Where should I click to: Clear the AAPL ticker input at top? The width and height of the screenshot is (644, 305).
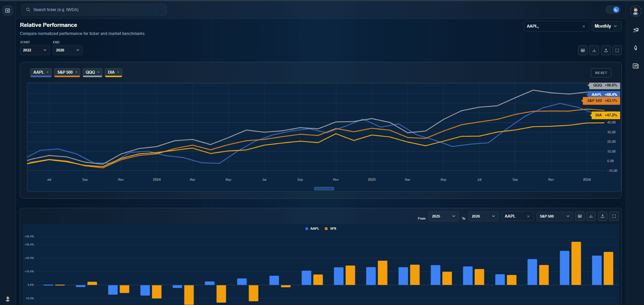pyautogui.click(x=584, y=26)
